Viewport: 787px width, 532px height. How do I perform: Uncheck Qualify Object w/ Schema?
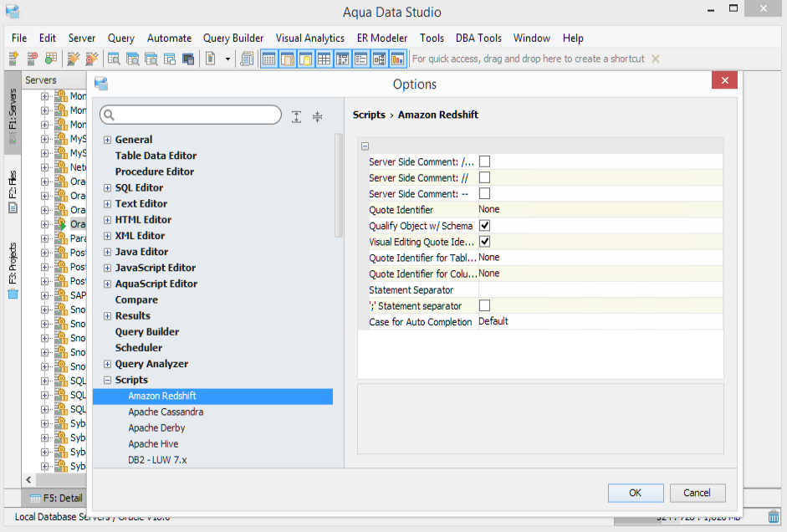point(484,226)
